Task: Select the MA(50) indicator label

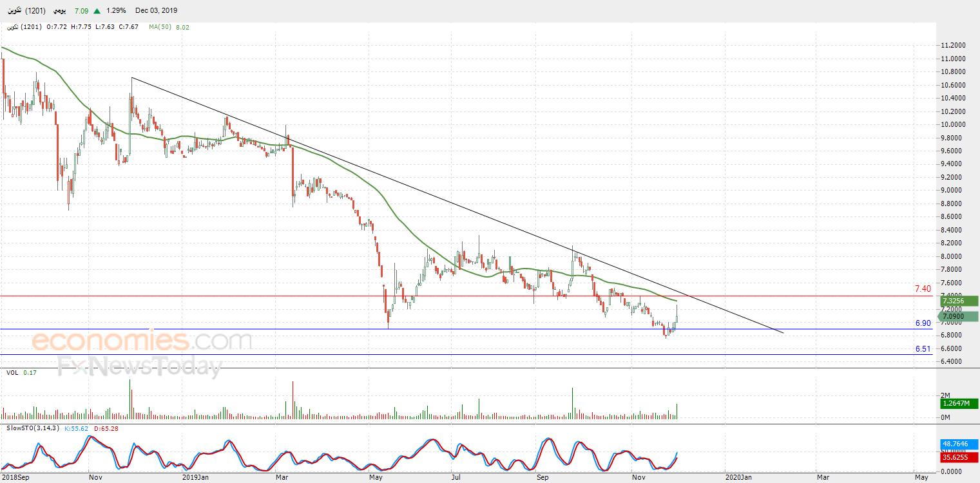Action: (160, 27)
